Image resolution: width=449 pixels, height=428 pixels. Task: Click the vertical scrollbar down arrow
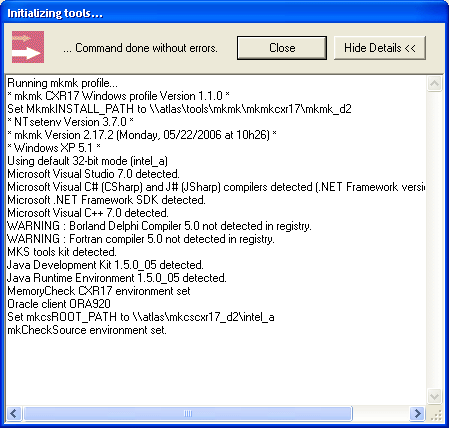tap(434, 397)
